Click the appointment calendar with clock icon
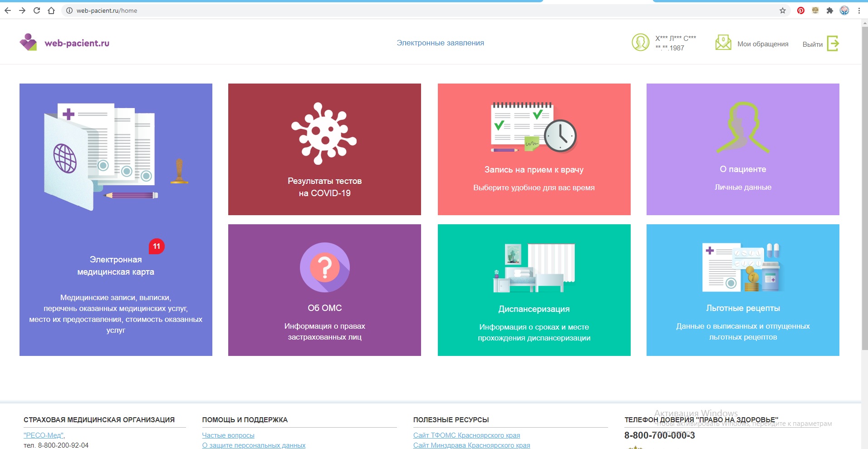868x449 pixels. click(534, 128)
